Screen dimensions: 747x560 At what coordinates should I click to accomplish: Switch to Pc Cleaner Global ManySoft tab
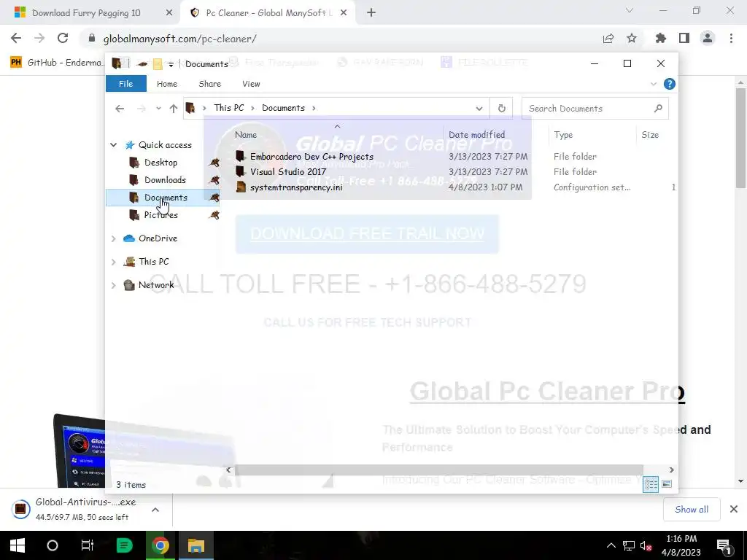(268, 13)
